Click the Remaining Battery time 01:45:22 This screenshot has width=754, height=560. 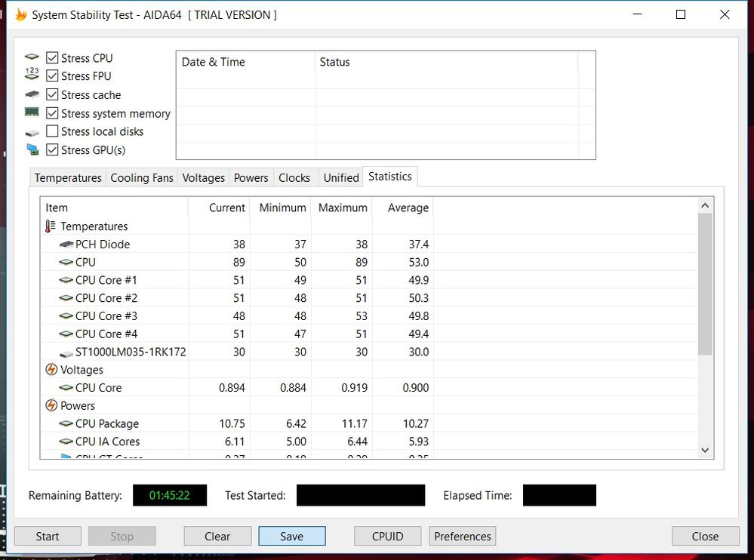coord(170,495)
